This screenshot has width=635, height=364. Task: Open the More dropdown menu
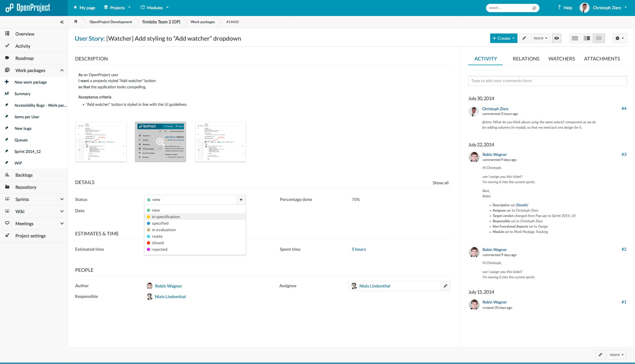(x=540, y=38)
